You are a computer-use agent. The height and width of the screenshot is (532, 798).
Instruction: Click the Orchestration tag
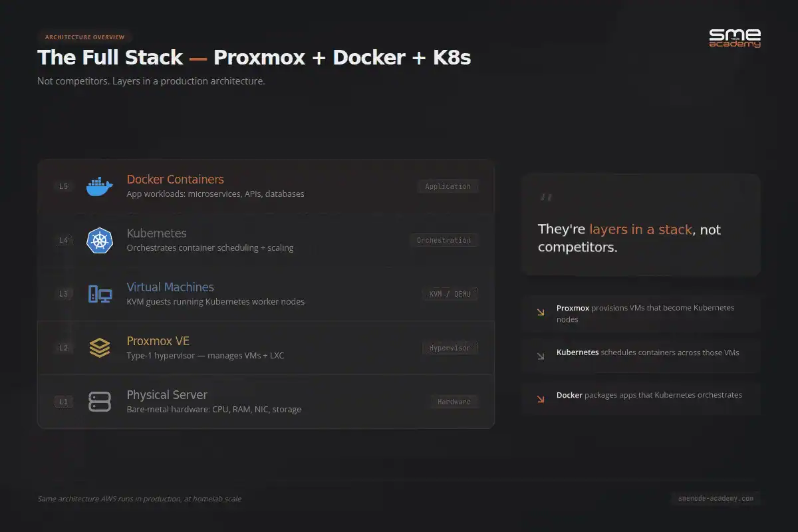tap(444, 240)
